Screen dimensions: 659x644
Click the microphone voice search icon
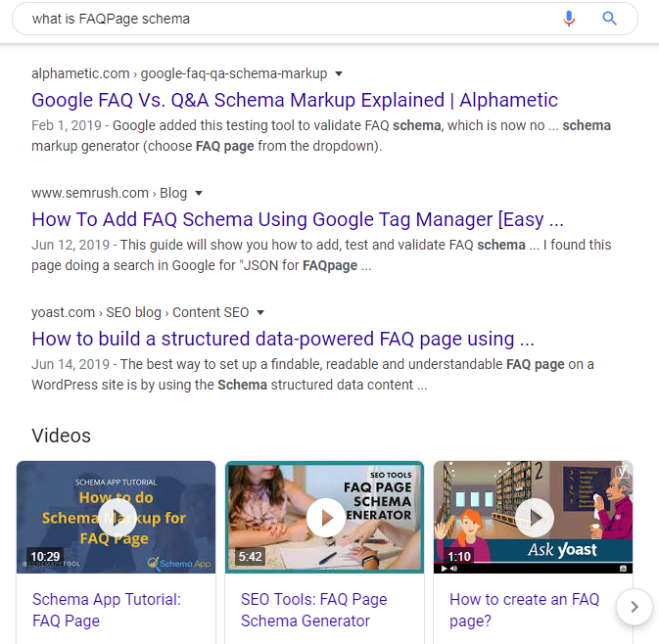[x=569, y=19]
